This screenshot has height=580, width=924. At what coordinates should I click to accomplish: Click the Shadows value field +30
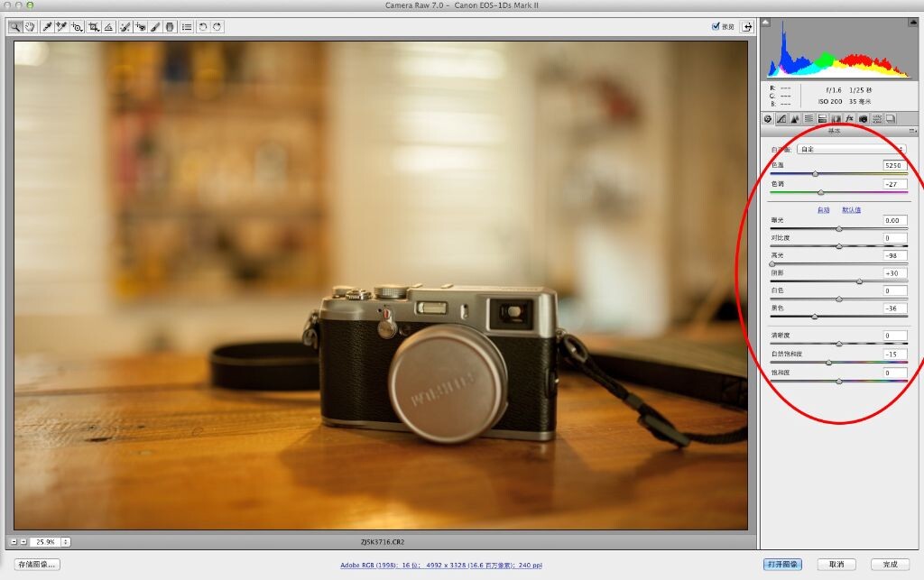click(894, 273)
